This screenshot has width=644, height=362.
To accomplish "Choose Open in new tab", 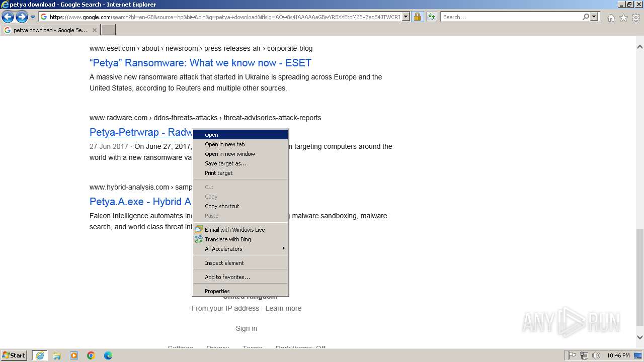I will pyautogui.click(x=240, y=144).
